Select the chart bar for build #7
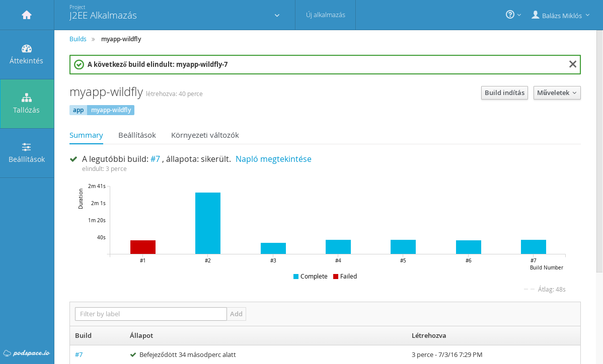 point(534,247)
